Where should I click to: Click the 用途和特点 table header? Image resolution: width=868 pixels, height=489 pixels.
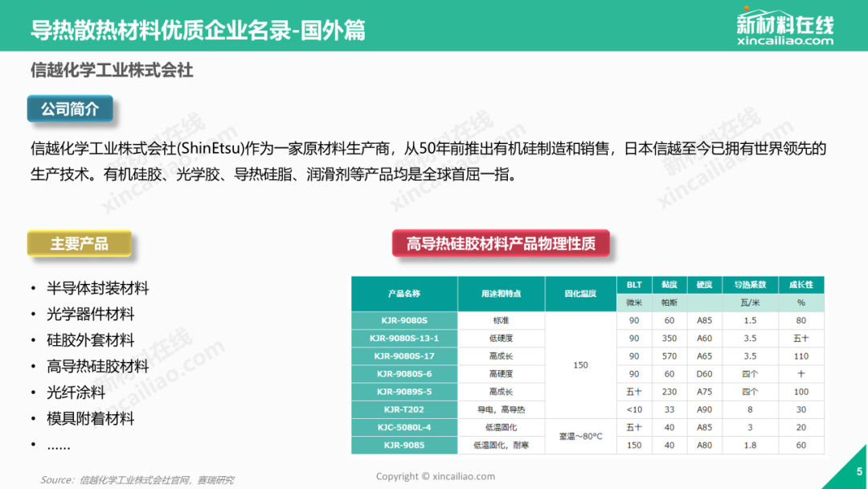[x=501, y=294]
